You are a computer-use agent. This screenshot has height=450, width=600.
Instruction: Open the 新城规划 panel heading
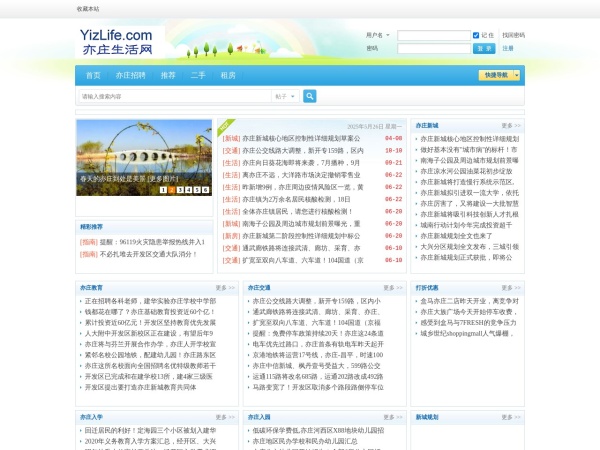pos(427,417)
